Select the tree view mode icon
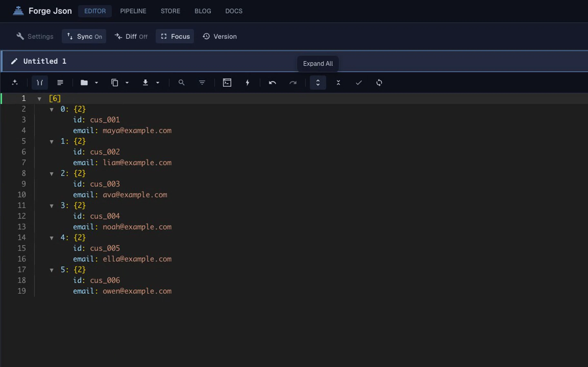Viewport: 588px width, 367px height. point(40,83)
